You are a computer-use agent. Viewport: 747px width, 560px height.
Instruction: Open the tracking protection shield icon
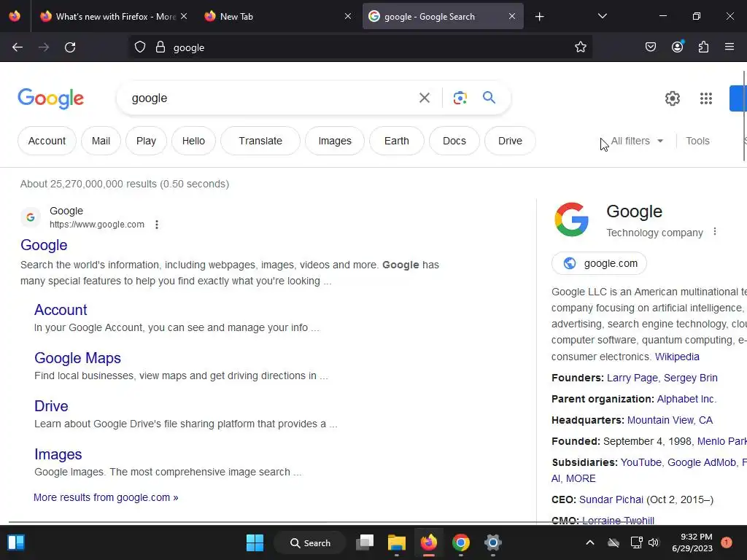pyautogui.click(x=139, y=47)
